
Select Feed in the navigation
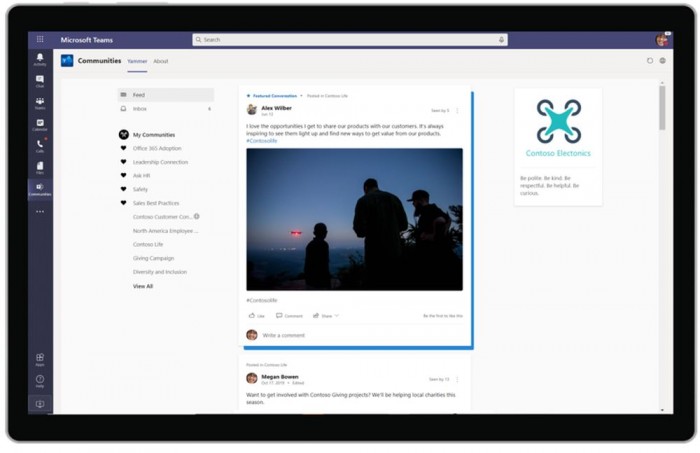166,95
